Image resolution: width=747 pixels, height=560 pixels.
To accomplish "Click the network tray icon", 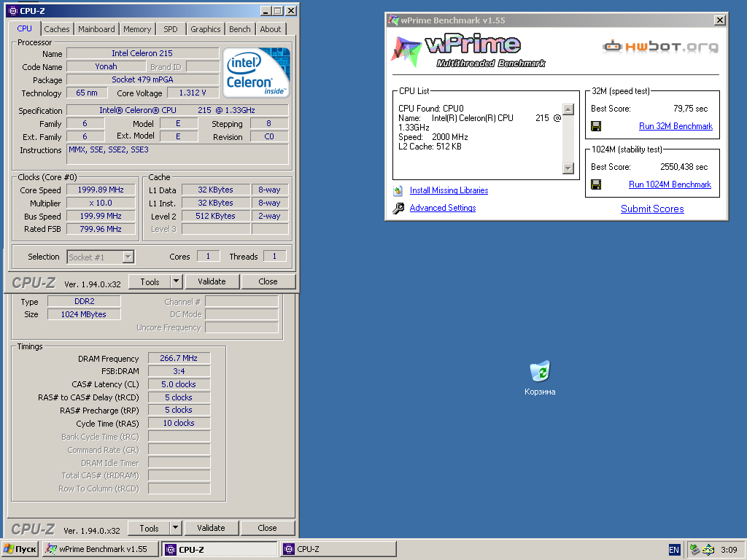I will (x=694, y=550).
